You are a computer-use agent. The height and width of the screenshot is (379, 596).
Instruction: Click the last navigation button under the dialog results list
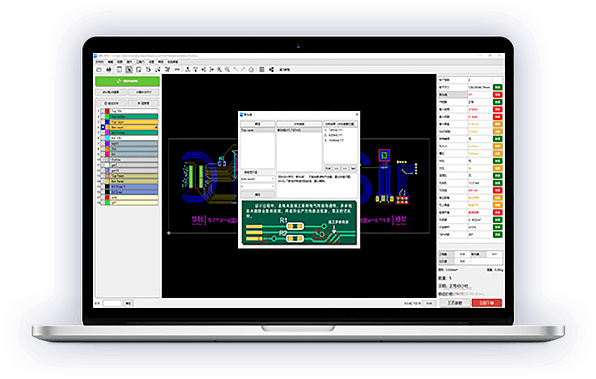point(353,168)
